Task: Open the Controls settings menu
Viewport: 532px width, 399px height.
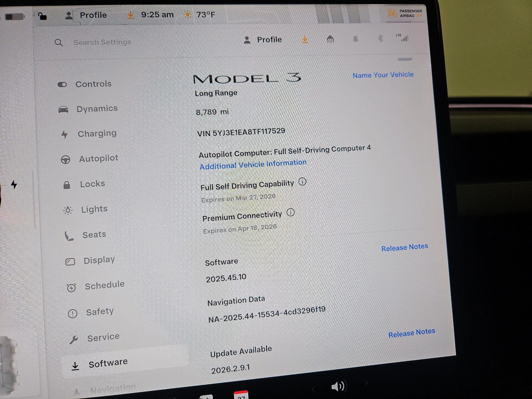Action: point(85,84)
